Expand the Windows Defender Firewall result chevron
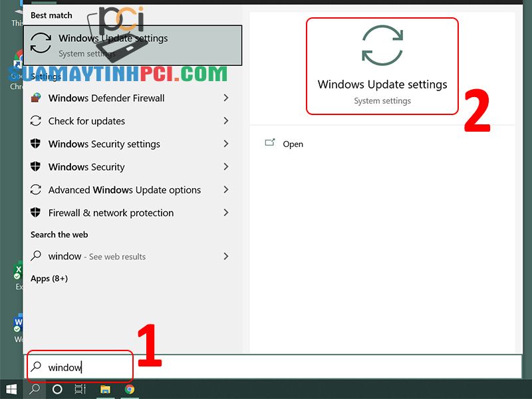Viewport: 532px width, 399px height. (226, 98)
